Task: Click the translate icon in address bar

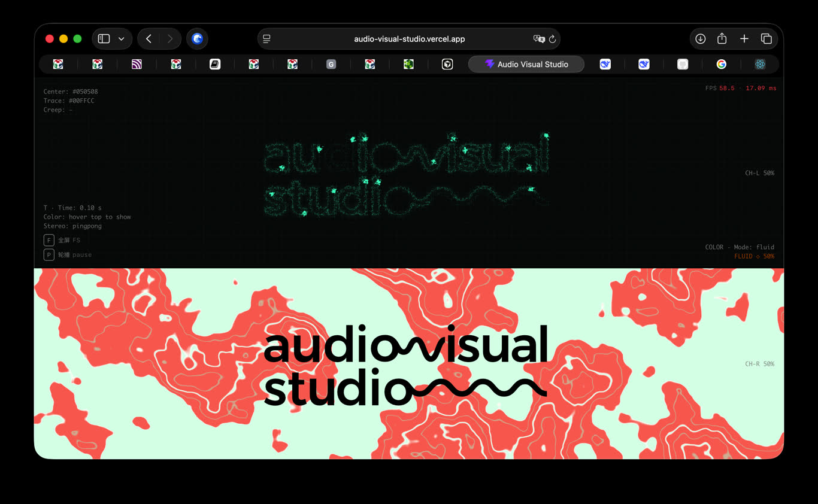Action: pos(538,39)
